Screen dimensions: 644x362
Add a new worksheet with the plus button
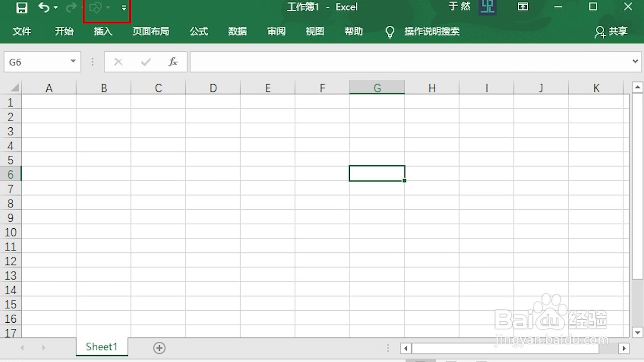[x=159, y=347]
